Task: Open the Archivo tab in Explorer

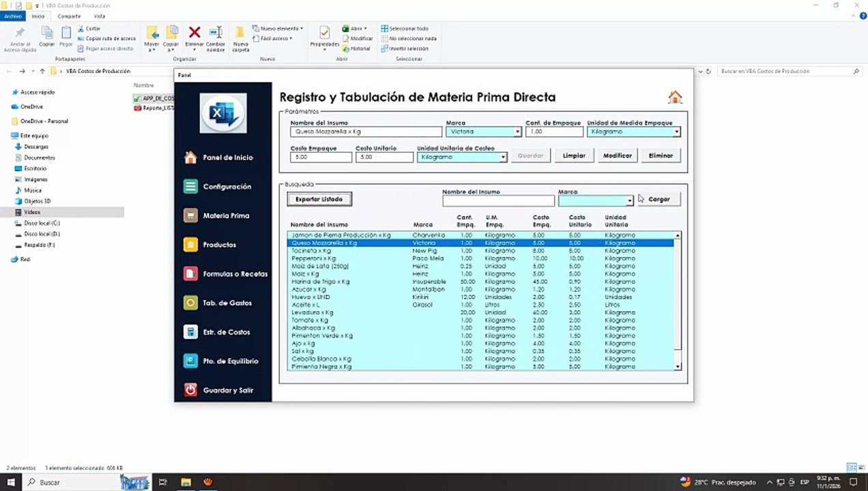Action: pos(14,16)
